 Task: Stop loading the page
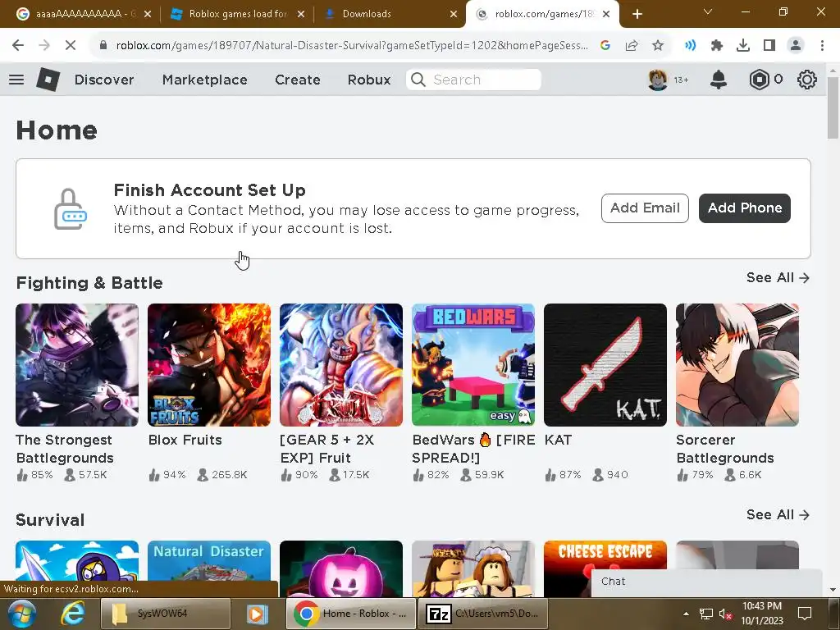click(71, 46)
